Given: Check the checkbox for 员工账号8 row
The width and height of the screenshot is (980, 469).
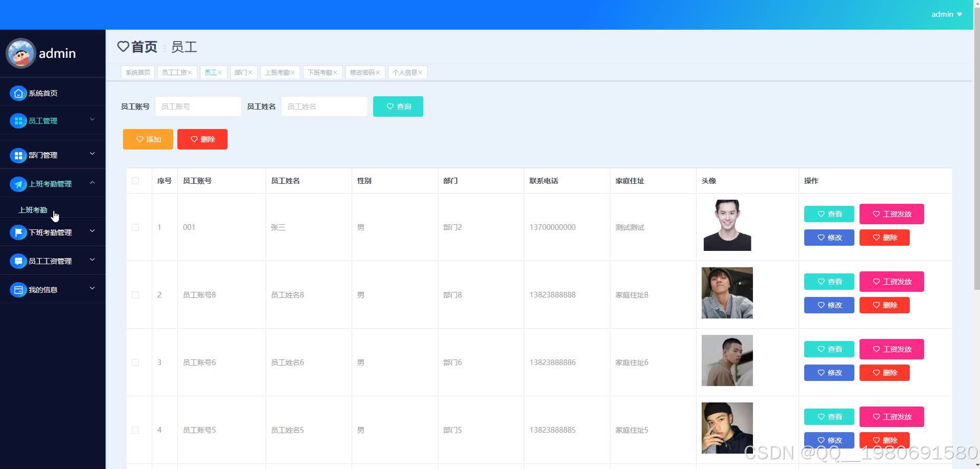Looking at the screenshot, I should coord(135,294).
